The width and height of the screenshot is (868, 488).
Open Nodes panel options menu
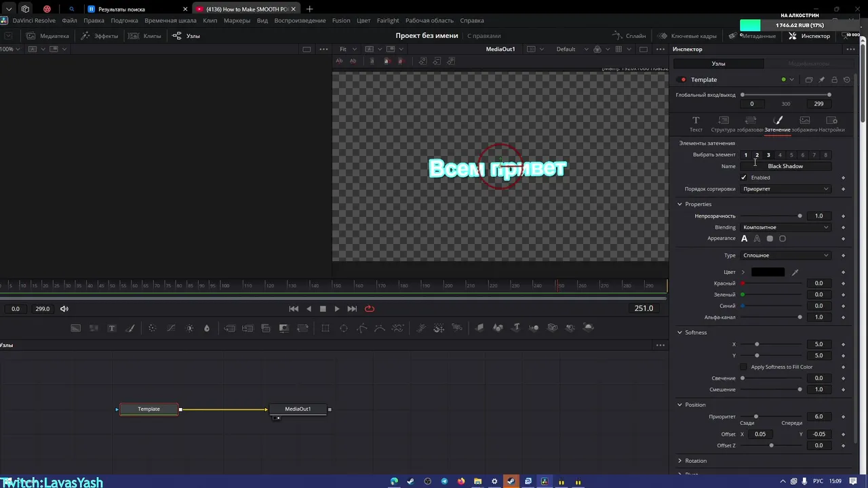pyautogui.click(x=660, y=345)
